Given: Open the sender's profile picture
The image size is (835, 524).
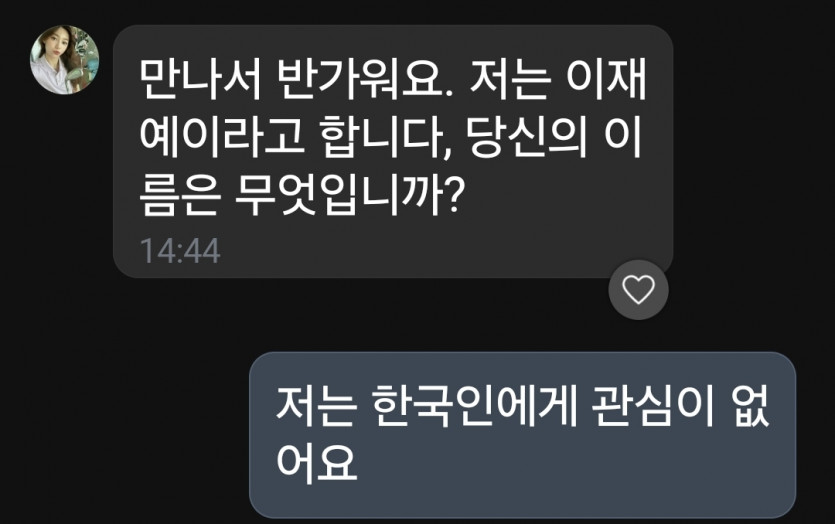Looking at the screenshot, I should click(x=64, y=60).
